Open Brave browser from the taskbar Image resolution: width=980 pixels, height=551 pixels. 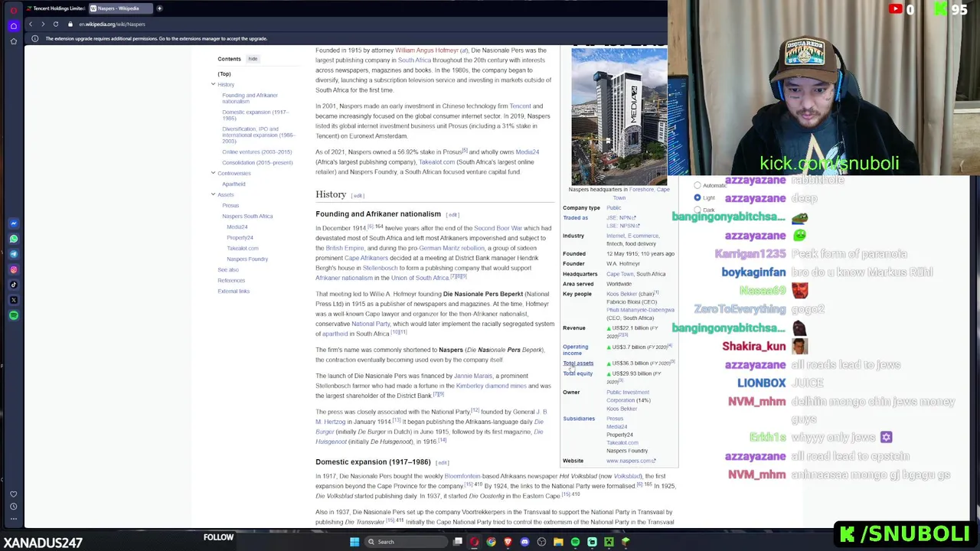coord(508,542)
